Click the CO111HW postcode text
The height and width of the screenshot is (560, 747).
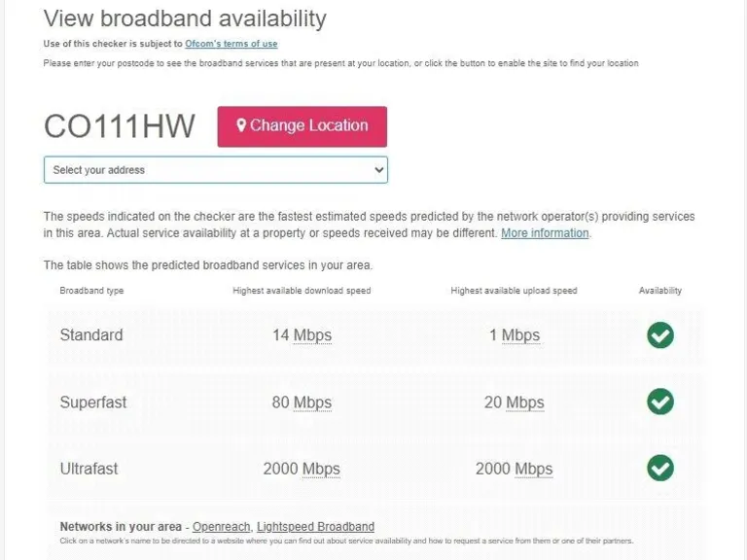pyautogui.click(x=120, y=126)
